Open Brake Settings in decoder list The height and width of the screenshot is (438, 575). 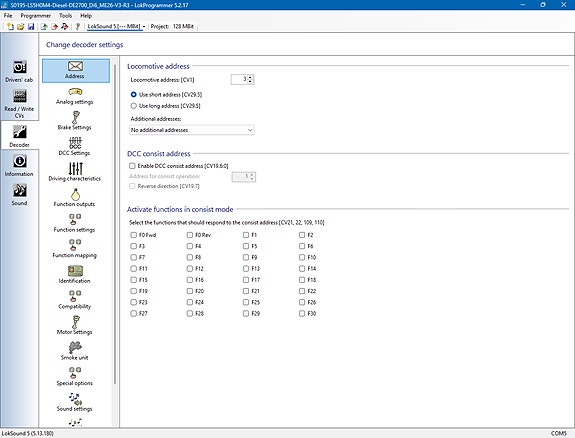point(75,121)
